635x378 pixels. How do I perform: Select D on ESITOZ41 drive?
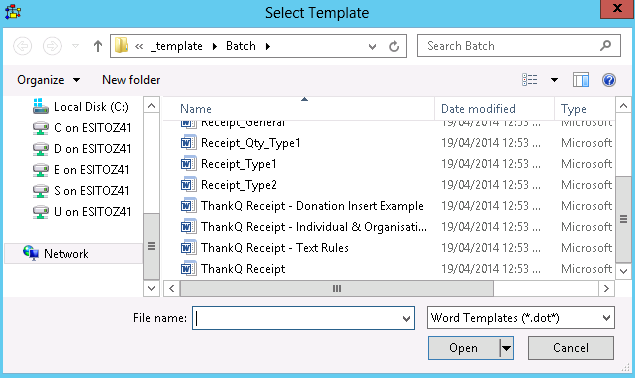[82, 149]
